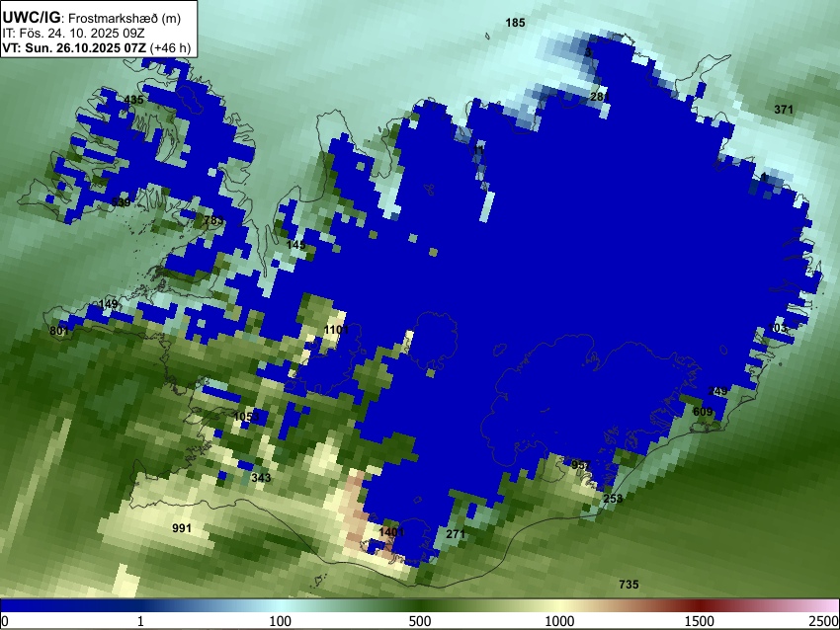Click the colour scale label '0'
Screen dimensions: 840x630
pyautogui.click(x=5, y=621)
